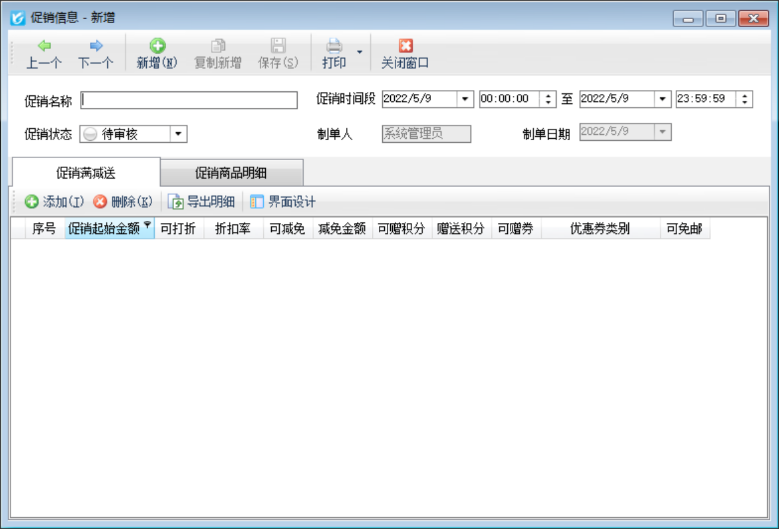The width and height of the screenshot is (779, 529).
Task: Switch to the 促销商品明细 tab
Action: click(232, 173)
